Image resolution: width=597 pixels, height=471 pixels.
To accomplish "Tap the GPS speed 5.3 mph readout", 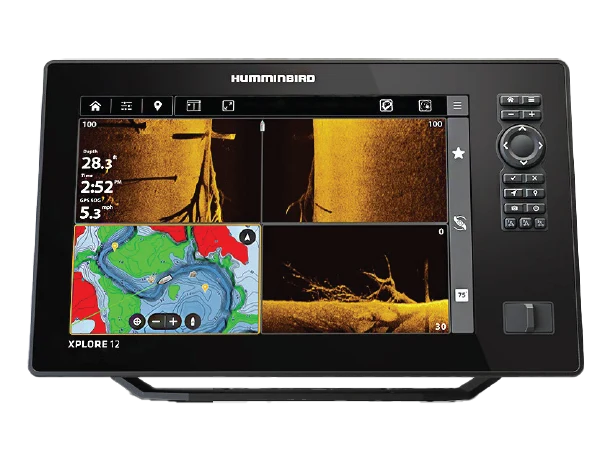I will tap(96, 209).
